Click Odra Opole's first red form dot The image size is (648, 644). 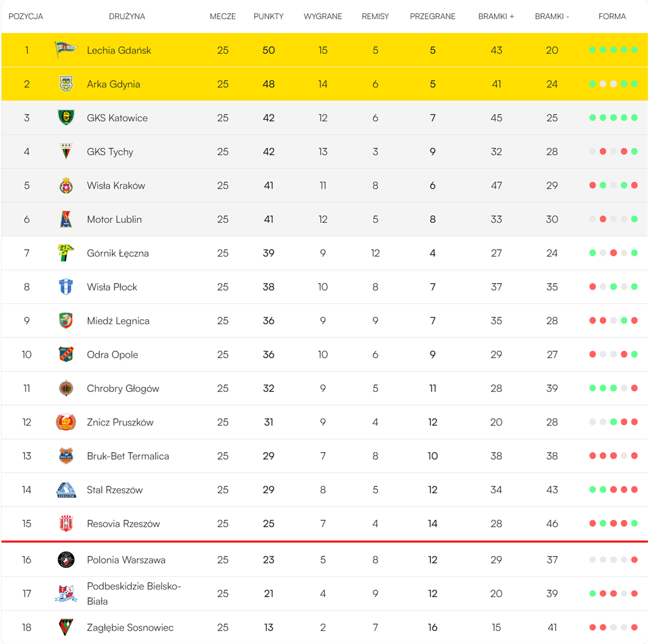[593, 355]
